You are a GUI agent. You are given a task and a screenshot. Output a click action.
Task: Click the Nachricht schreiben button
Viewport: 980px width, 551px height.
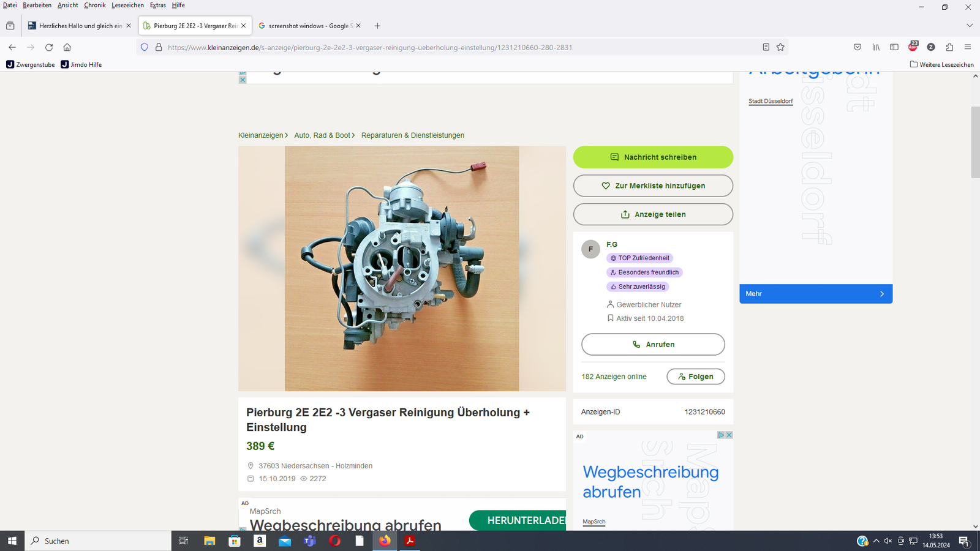click(x=653, y=157)
